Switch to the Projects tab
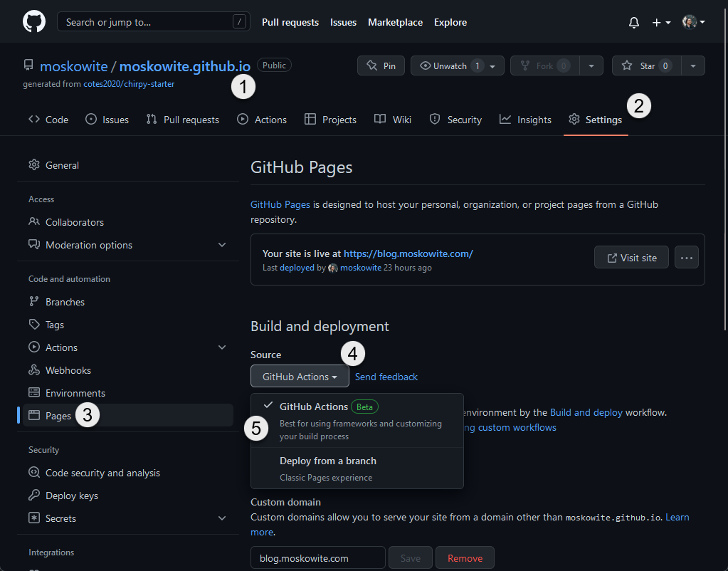 330,120
